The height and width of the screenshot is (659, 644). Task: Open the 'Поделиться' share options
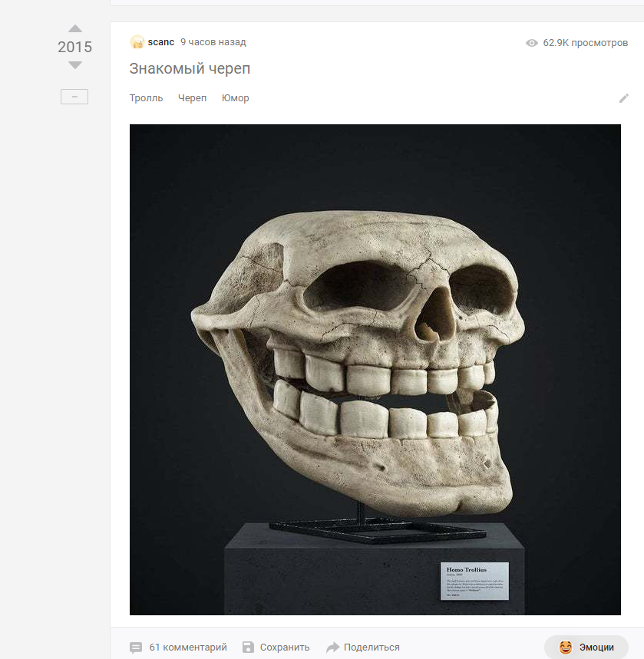[372, 647]
